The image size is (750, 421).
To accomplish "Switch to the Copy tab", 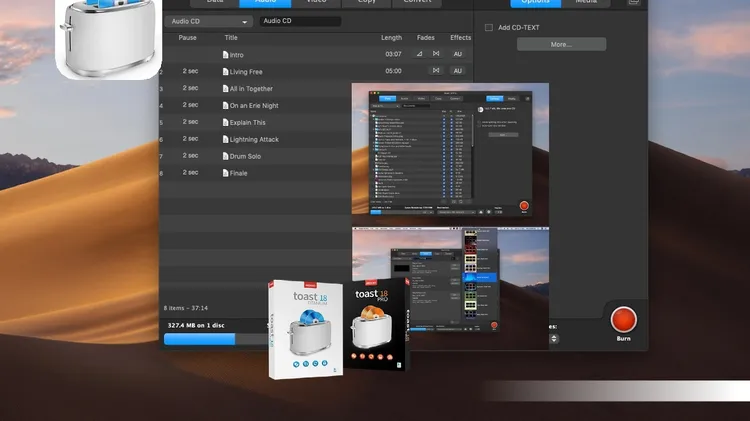I will pyautogui.click(x=367, y=2).
